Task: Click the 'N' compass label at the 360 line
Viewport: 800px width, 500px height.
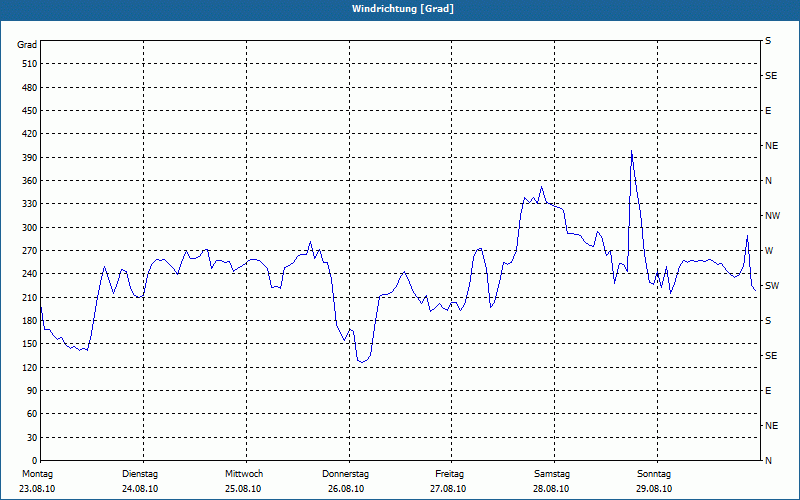Action: [x=768, y=181]
